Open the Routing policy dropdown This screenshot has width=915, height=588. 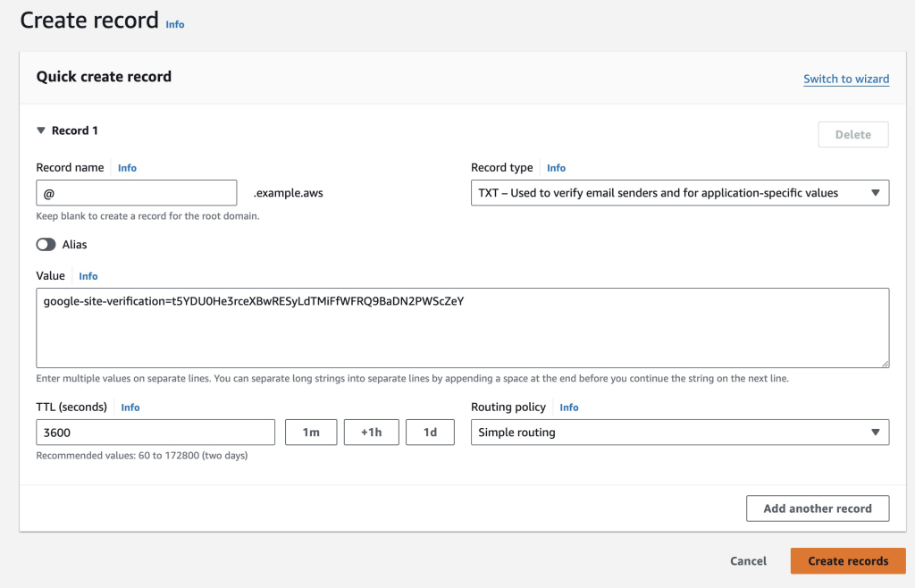point(679,432)
